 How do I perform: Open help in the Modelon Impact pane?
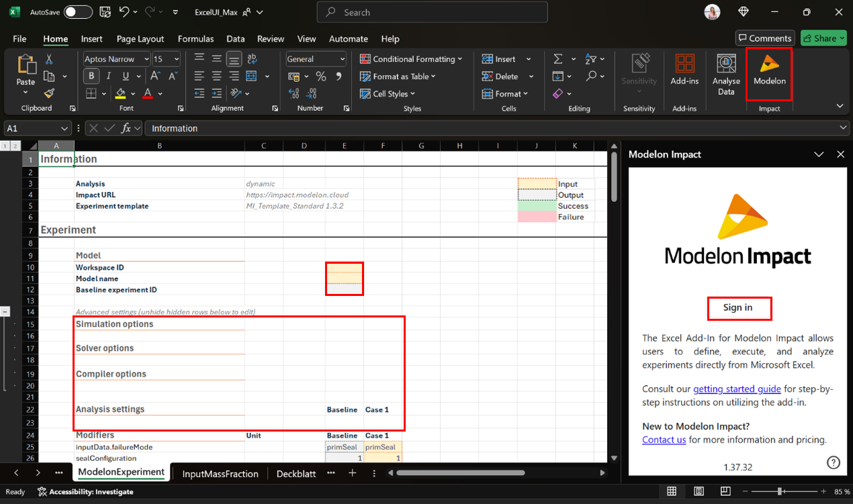(x=833, y=462)
